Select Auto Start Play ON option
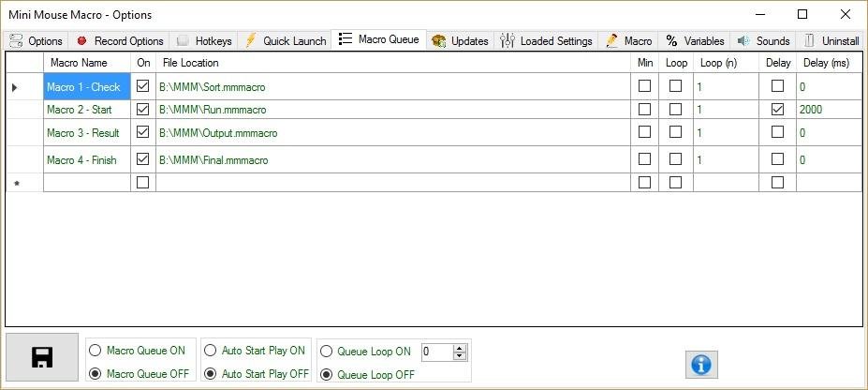The image size is (868, 390). 255,351
